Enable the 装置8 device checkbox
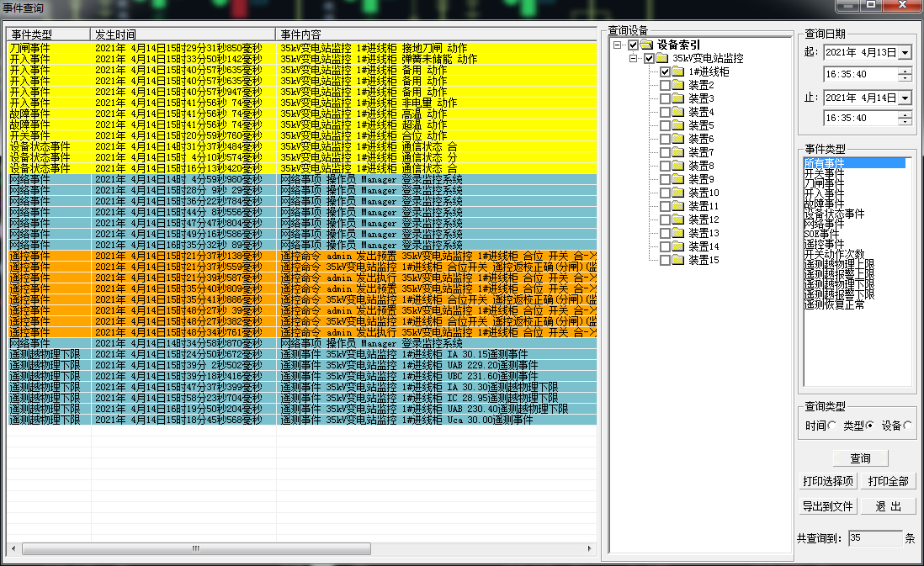The width and height of the screenshot is (924, 566). [x=665, y=167]
